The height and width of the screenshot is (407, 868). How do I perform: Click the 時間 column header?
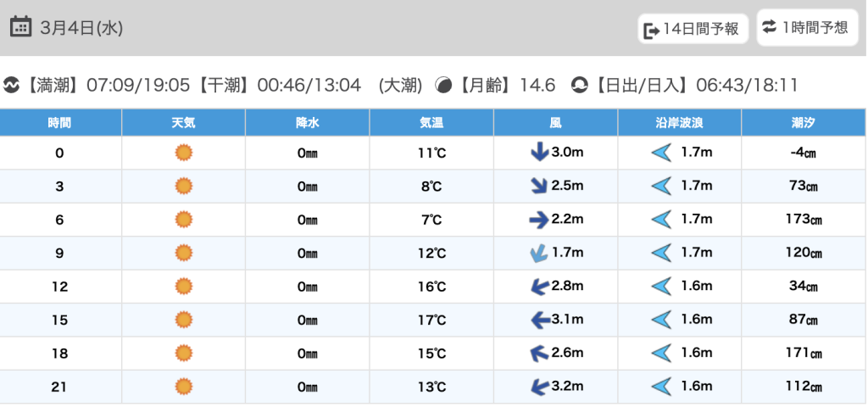tap(60, 123)
